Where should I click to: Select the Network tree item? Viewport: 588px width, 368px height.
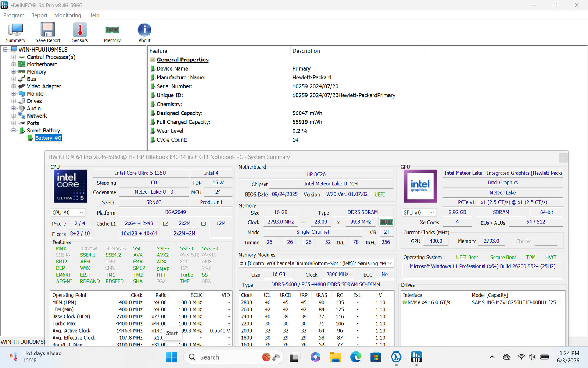(37, 116)
